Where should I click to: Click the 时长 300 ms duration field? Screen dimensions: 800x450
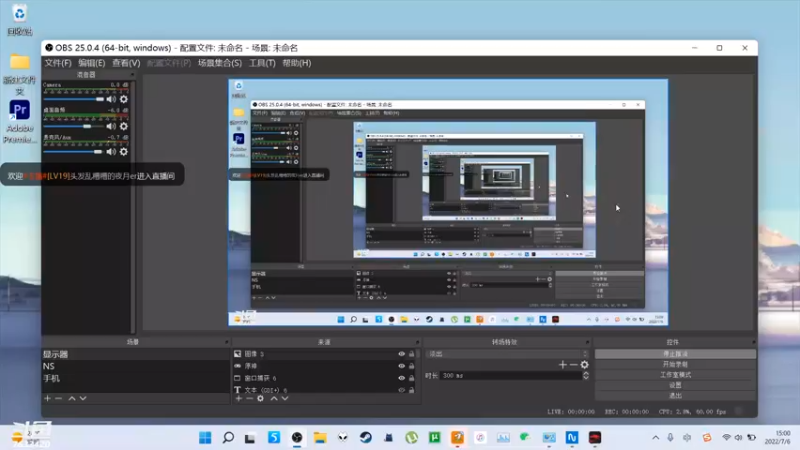(x=511, y=376)
